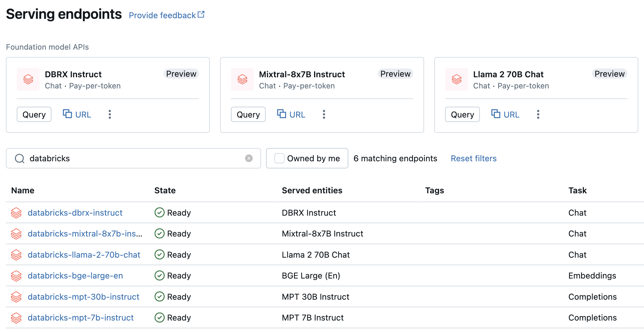644x332 pixels.
Task: Click Preview badge on DBRX Instruct card
Action: click(x=181, y=74)
